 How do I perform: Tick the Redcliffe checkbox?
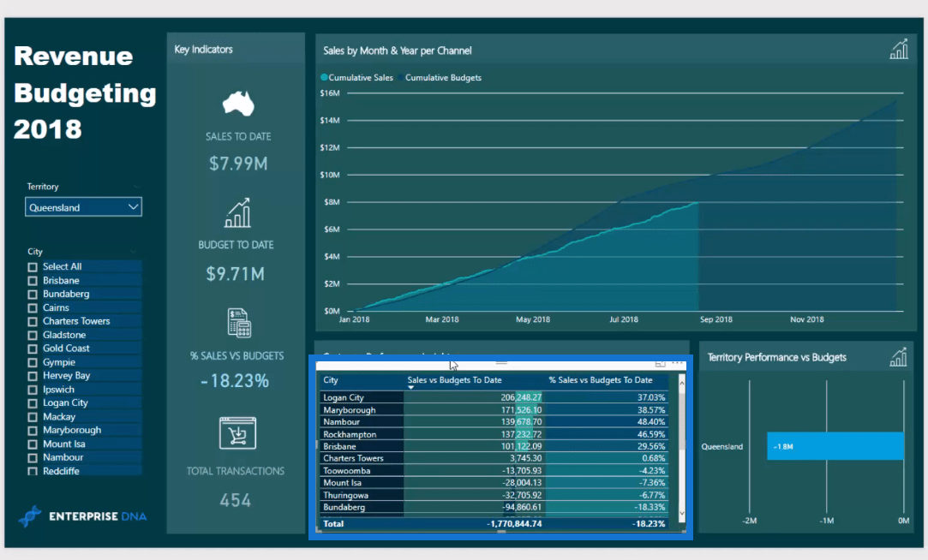pos(33,471)
